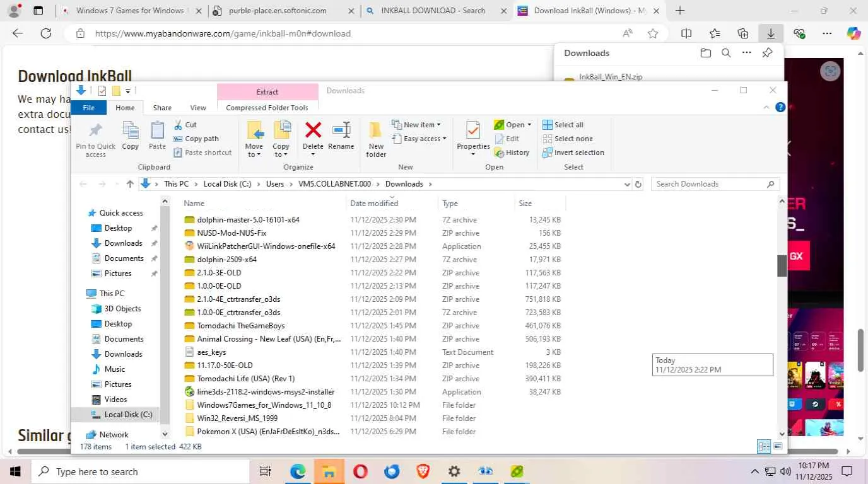This screenshot has width=868, height=484.
Task: Open the address bar previous locations dropdown
Action: pyautogui.click(x=627, y=184)
